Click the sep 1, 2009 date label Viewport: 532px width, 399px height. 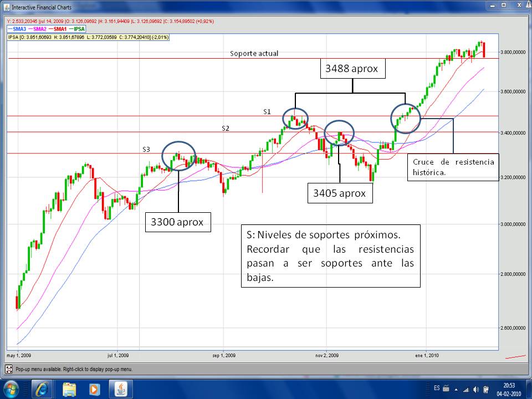tap(224, 356)
